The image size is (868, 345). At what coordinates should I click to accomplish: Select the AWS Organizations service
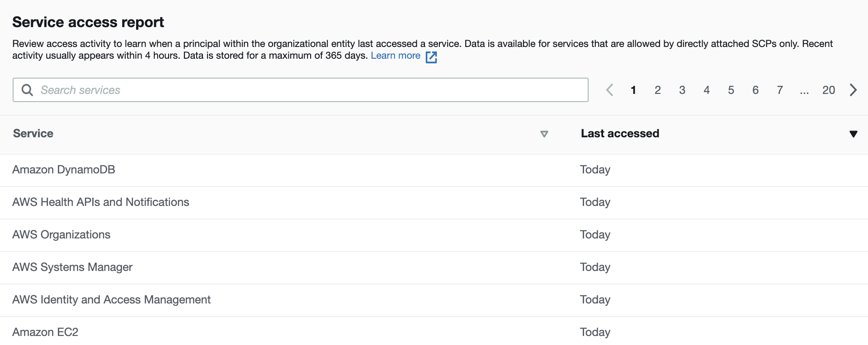pyautogui.click(x=61, y=235)
